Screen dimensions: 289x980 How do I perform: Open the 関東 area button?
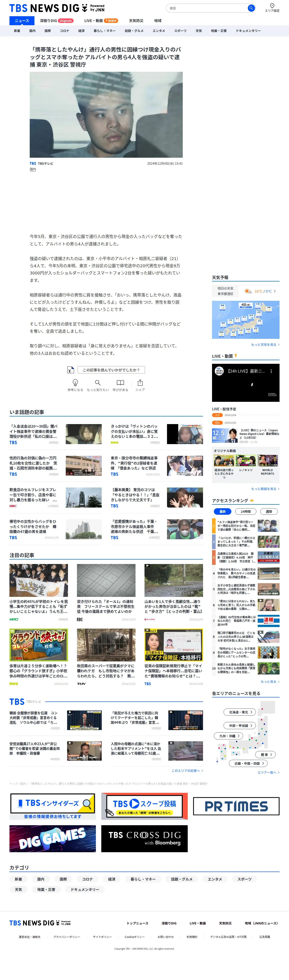click(x=266, y=754)
